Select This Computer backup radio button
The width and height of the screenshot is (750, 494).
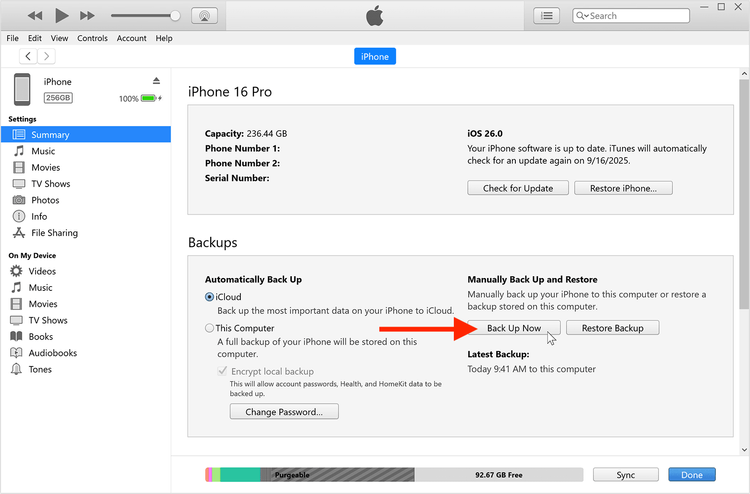[x=209, y=328]
